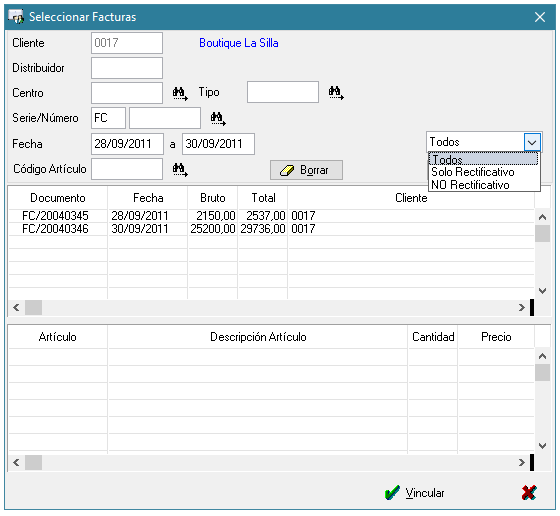Click the Vincular button label
Screen dimensions: 560x516
(425, 493)
